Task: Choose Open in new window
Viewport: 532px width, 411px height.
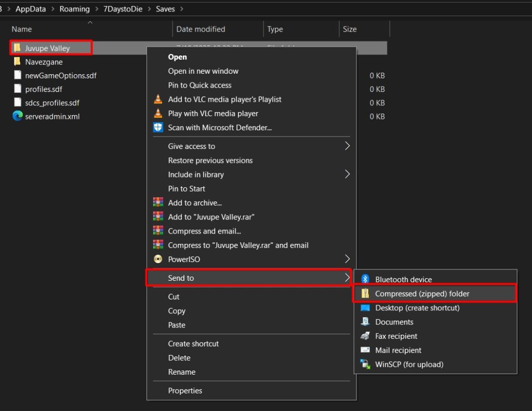Action: pos(203,71)
